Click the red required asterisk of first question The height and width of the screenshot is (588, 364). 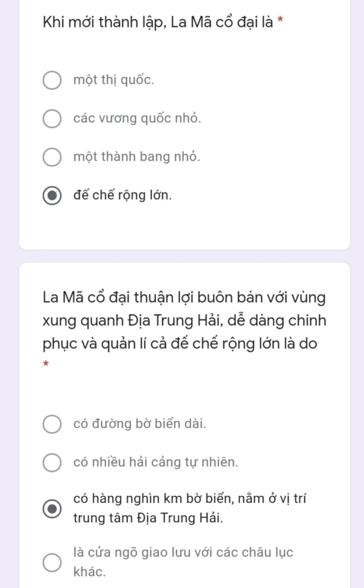pos(280,19)
